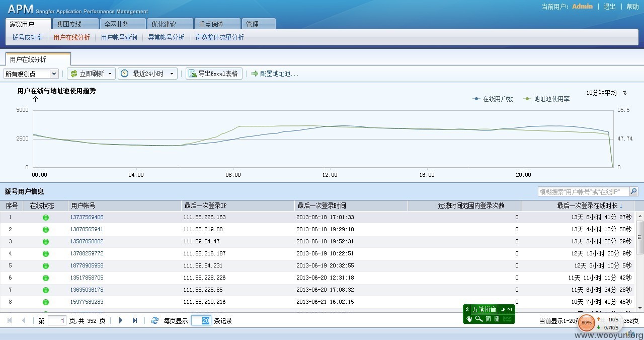Image resolution: width=644 pixels, height=340 pixels.
Task: Switch to 重点保障 main tab
Action: pyautogui.click(x=217, y=24)
